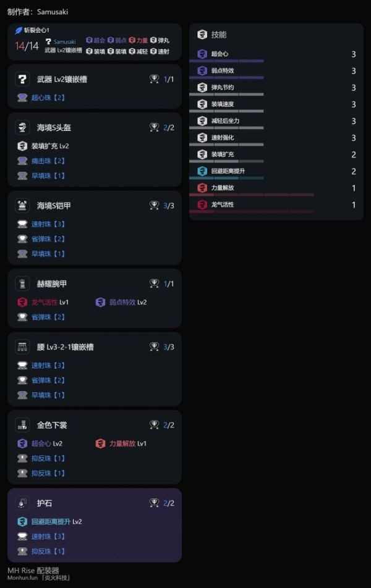The image size is (371, 588).
Task: Click the 斩裂会心1 set title
Action: [36, 30]
